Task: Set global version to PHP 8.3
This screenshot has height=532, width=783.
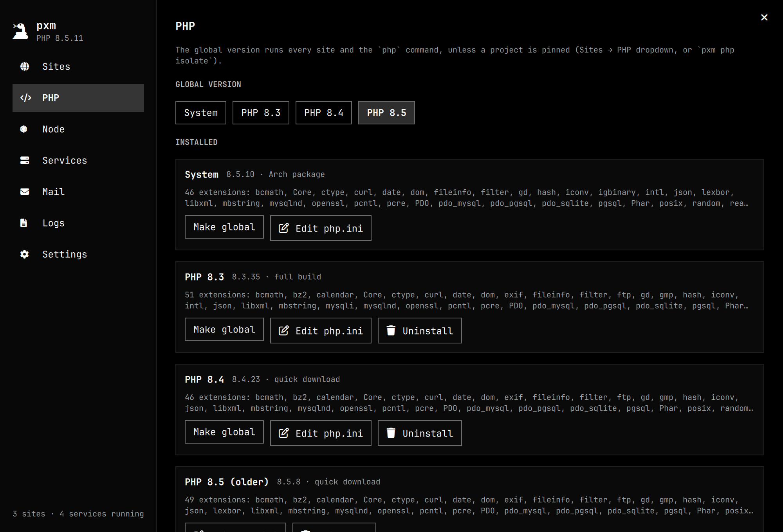Action: 261,113
